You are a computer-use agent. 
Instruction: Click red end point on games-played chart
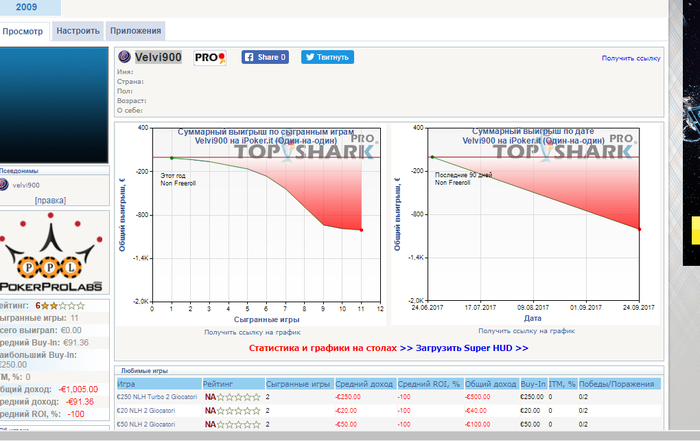tap(361, 230)
